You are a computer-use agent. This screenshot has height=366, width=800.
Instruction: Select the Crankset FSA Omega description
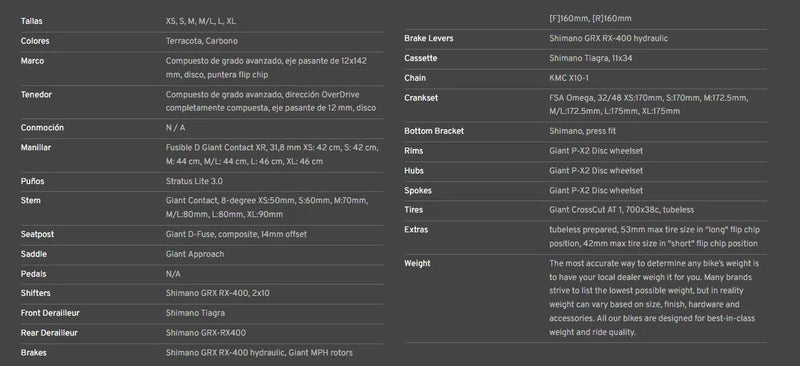coord(648,105)
